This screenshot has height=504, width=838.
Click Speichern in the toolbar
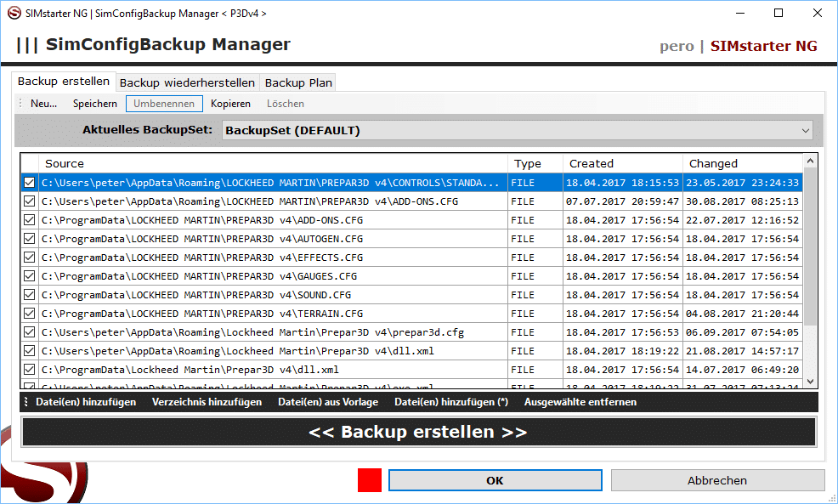tap(95, 104)
